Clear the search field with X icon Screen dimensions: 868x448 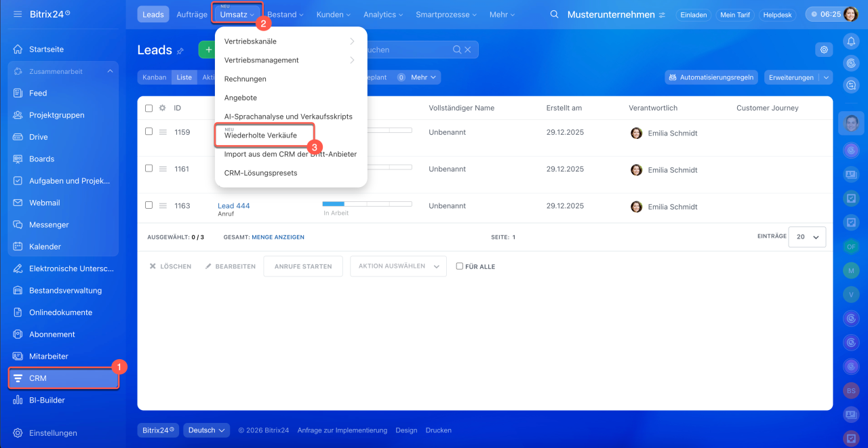[x=467, y=49]
